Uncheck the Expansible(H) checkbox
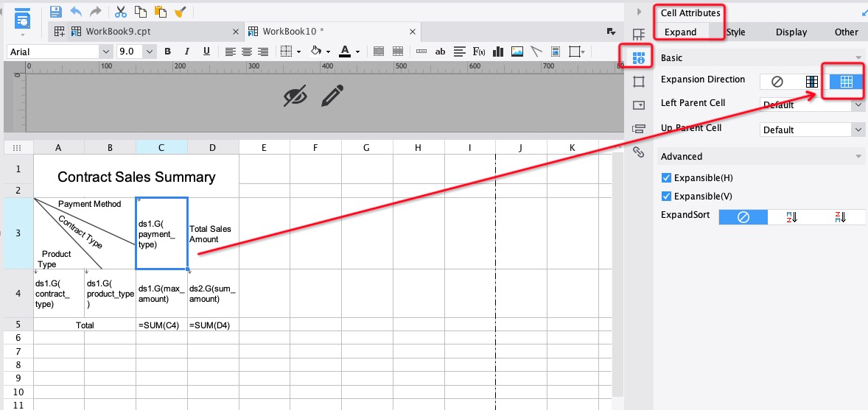Image resolution: width=868 pixels, height=410 pixels. tap(666, 178)
